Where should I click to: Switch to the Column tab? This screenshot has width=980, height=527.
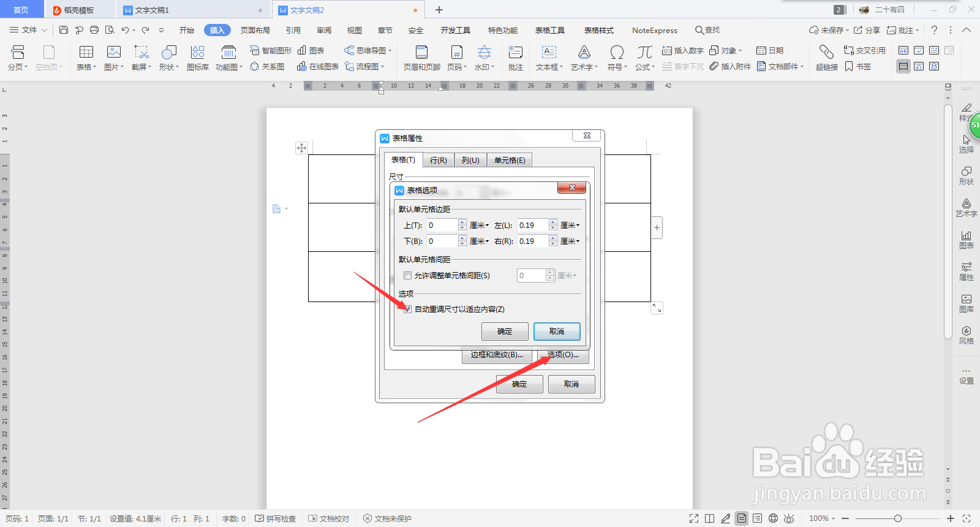[x=470, y=160]
